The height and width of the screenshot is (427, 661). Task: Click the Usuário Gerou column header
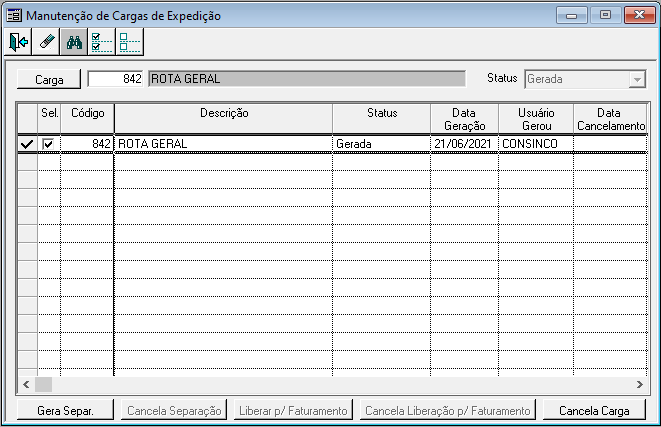point(536,119)
